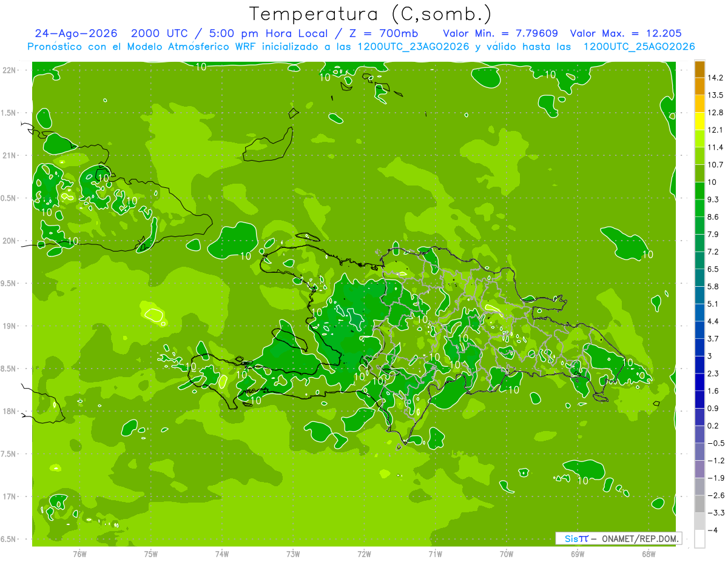728x562 pixels.
Task: Click the 6.5 color scale label
Action: point(713,269)
